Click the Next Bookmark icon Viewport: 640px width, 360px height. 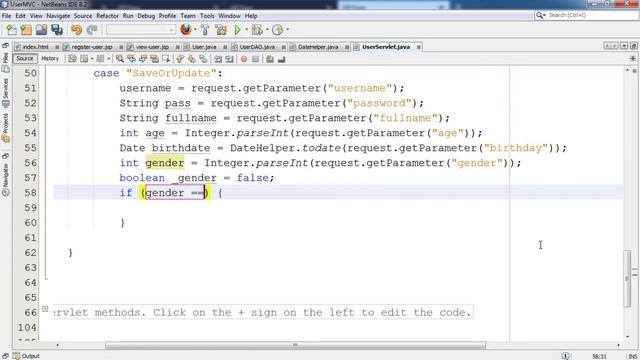(191, 59)
